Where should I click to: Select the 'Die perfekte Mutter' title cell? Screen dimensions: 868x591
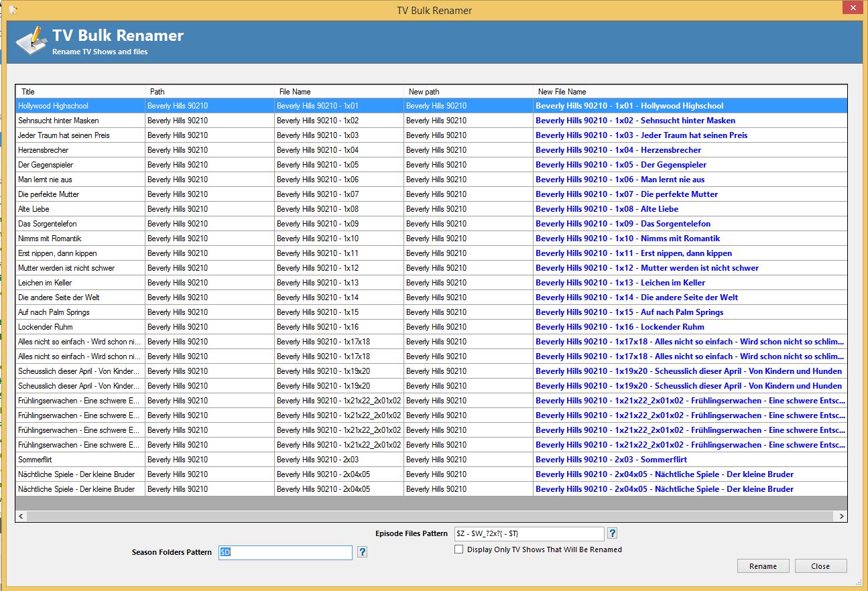click(80, 194)
